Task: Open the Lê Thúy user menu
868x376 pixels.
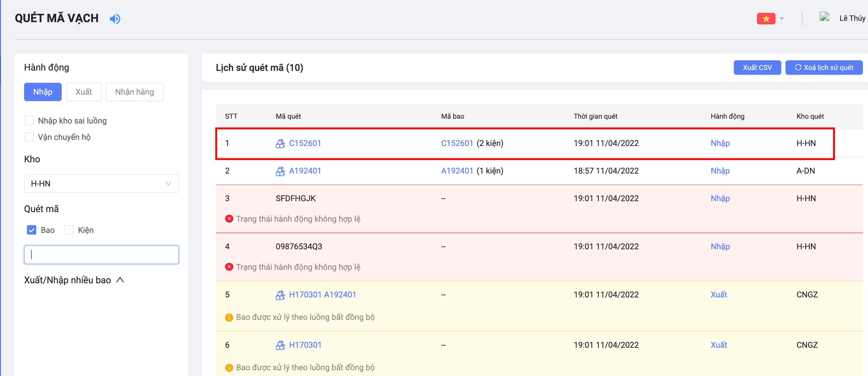Action: [852, 18]
